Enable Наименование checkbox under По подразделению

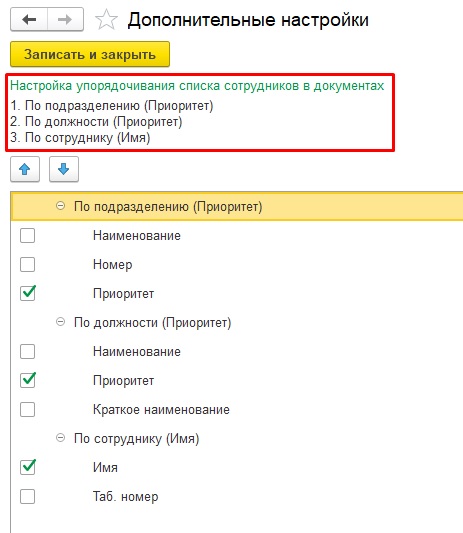point(28,235)
